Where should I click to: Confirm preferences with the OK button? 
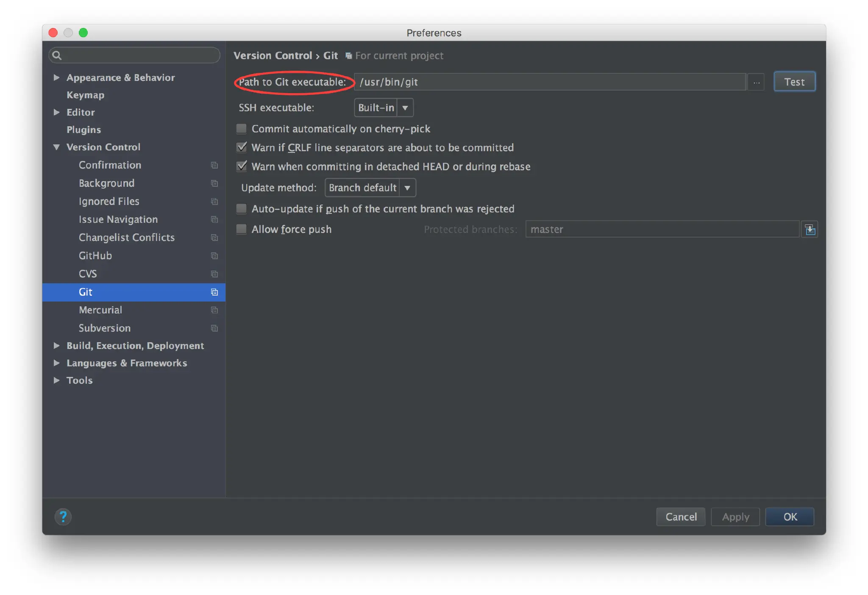790,517
